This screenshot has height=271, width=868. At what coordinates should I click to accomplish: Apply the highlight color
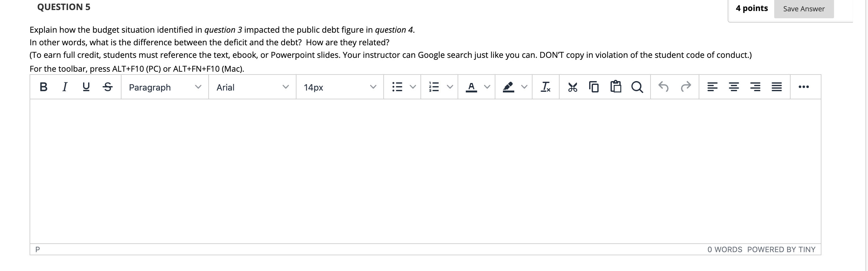(x=509, y=87)
